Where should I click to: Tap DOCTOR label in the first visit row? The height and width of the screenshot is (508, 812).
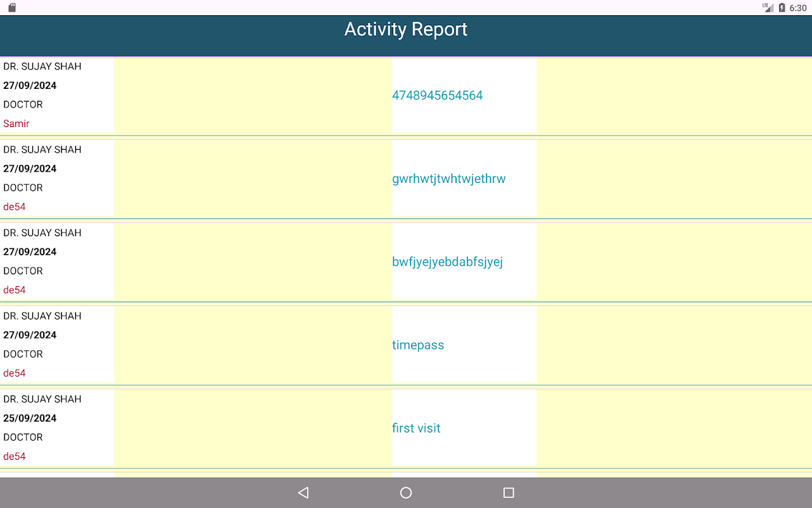coord(23,437)
